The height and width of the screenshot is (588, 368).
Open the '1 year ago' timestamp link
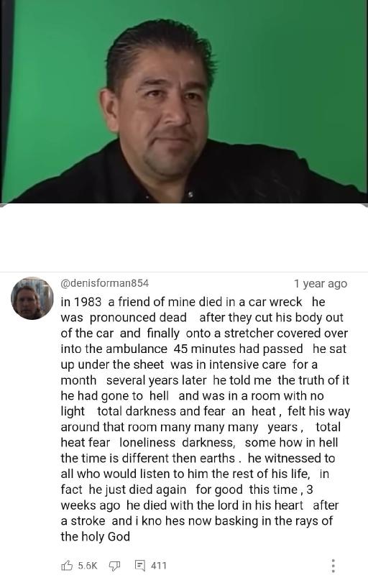[321, 284]
